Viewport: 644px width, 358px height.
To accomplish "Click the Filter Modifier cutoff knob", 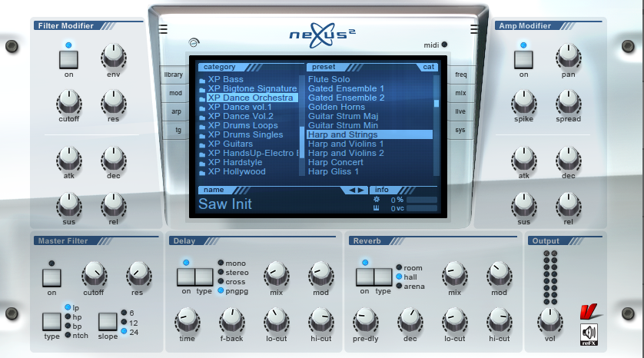I will 69,102.
